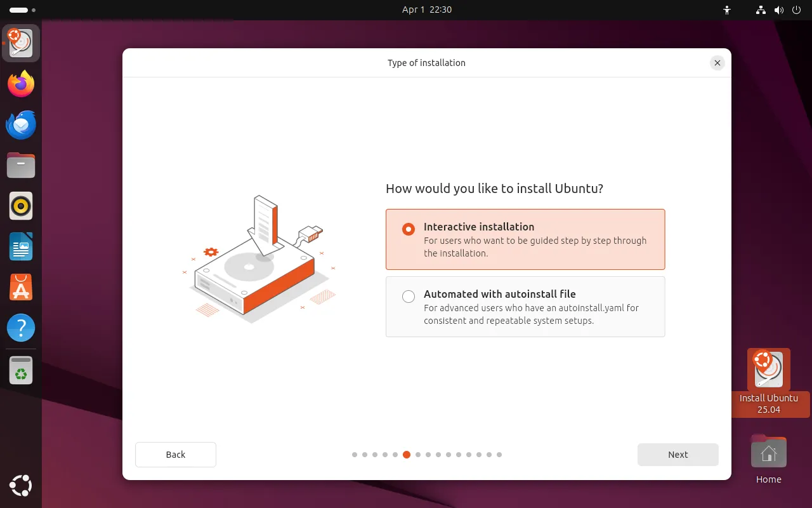Viewport: 812px width, 508px height.
Task: Open the Trash from the dock
Action: coord(21,370)
